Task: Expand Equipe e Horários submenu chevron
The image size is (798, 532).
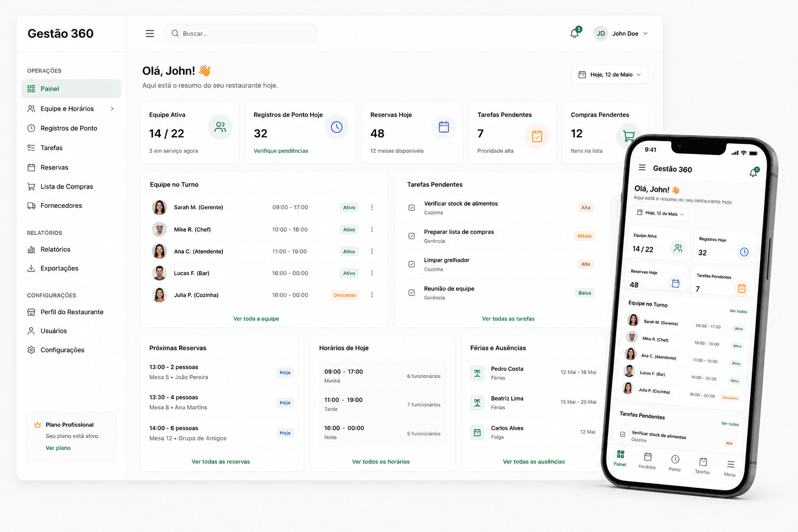Action: (112, 109)
